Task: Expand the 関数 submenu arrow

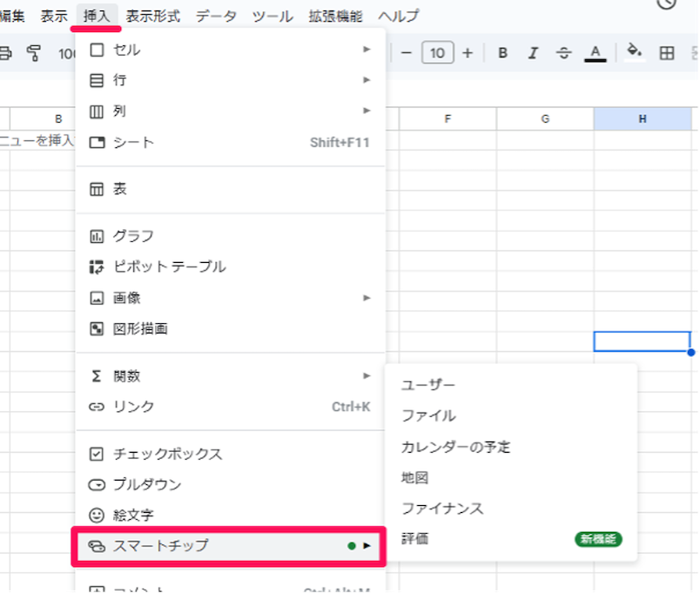Action: tap(367, 375)
